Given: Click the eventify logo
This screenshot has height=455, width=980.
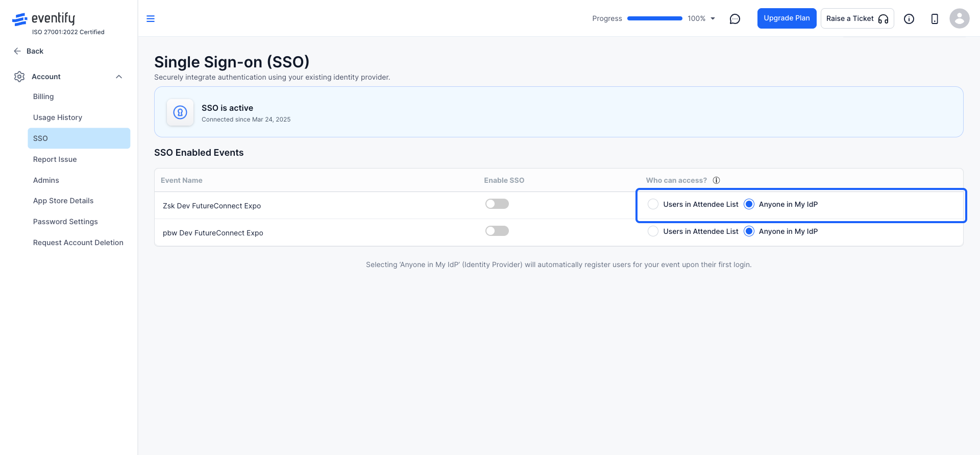Looking at the screenshot, I should [44, 19].
